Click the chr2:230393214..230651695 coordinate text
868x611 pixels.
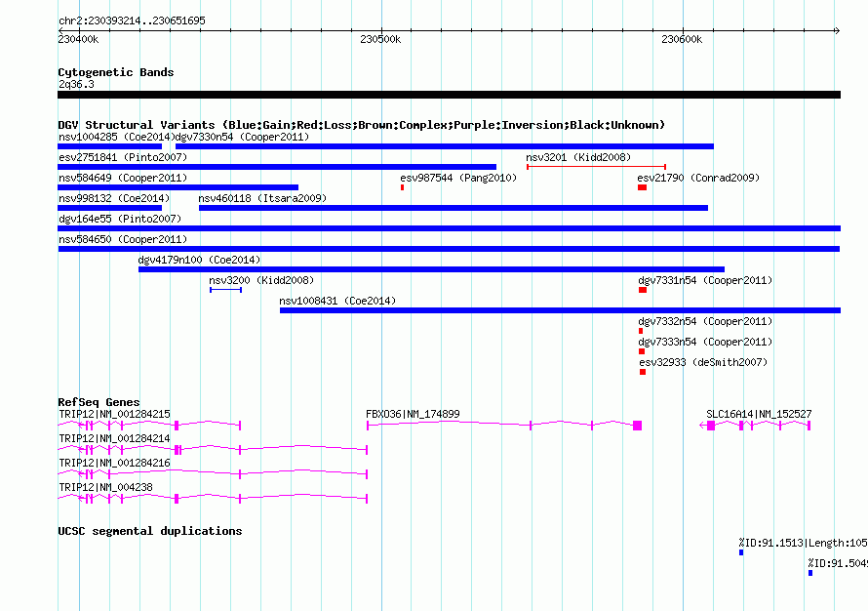click(x=132, y=20)
